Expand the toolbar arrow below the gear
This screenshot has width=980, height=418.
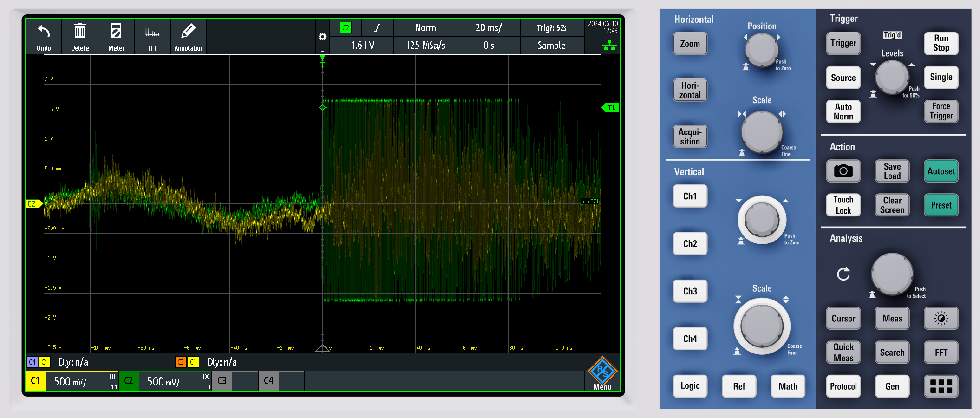(322, 51)
